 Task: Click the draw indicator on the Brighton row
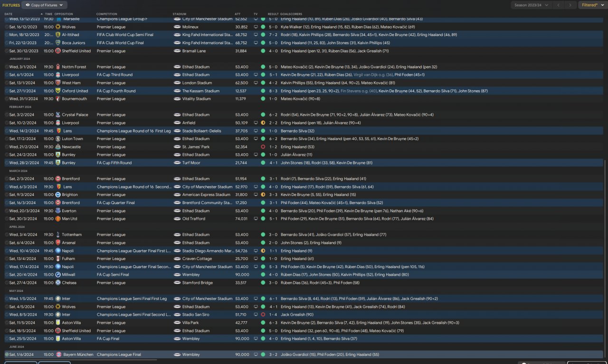[x=263, y=195]
